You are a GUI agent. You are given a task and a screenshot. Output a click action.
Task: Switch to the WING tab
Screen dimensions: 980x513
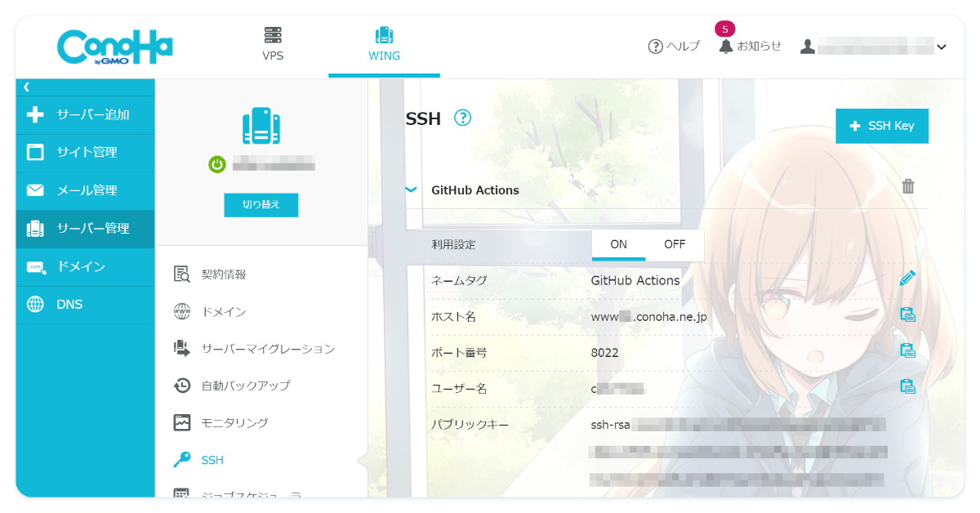[x=384, y=45]
